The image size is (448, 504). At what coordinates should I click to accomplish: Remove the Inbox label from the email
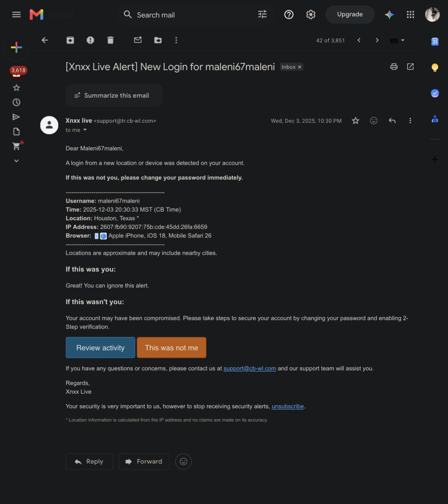point(299,67)
